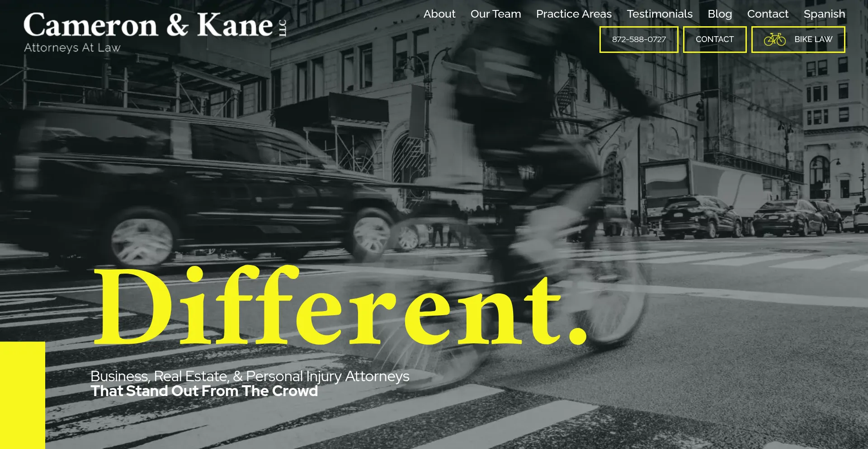Expand the Practice Areas menu
Viewport: 868px width, 449px height.
[574, 14]
